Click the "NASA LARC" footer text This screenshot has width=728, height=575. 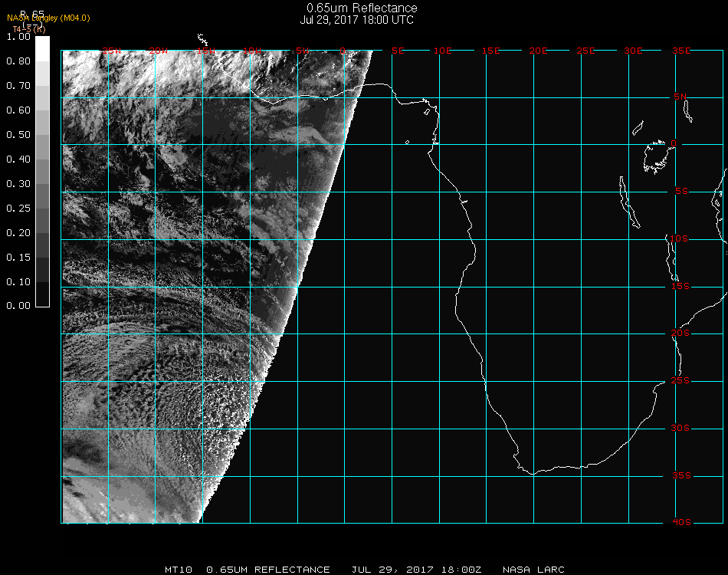point(533,570)
